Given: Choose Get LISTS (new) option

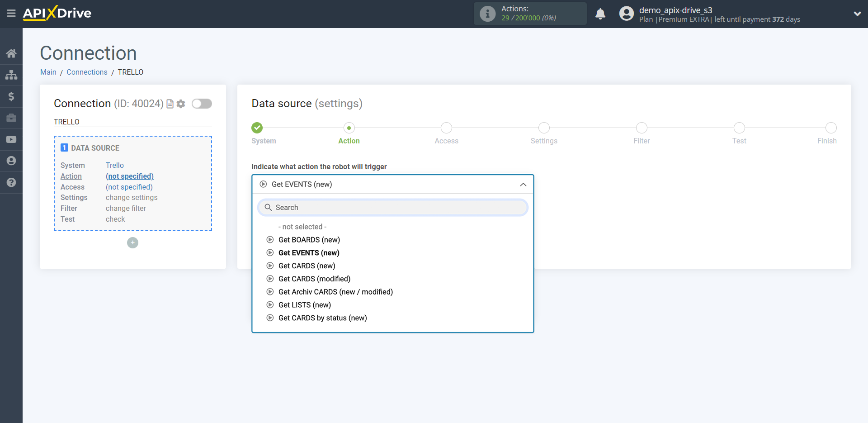Looking at the screenshot, I should (305, 305).
